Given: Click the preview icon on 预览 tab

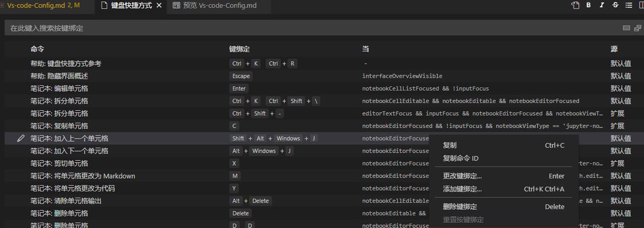Looking at the screenshot, I should click(176, 6).
